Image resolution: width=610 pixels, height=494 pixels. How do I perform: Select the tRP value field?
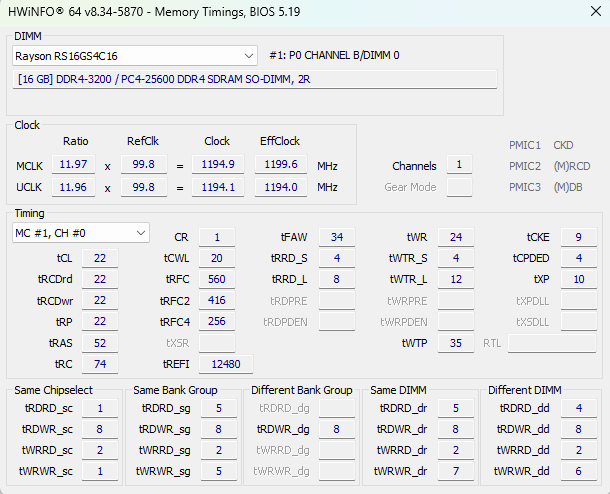coord(100,322)
